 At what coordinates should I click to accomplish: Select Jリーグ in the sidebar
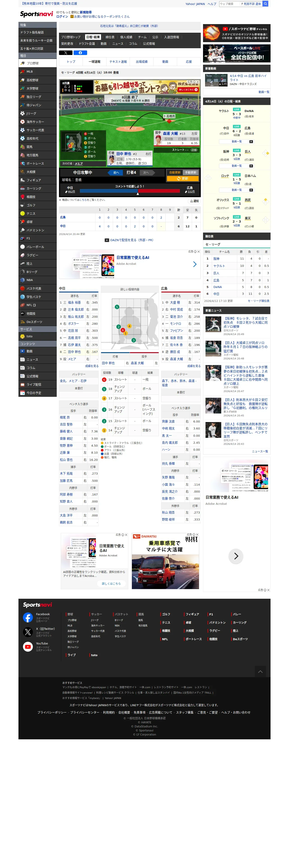(x=37, y=113)
